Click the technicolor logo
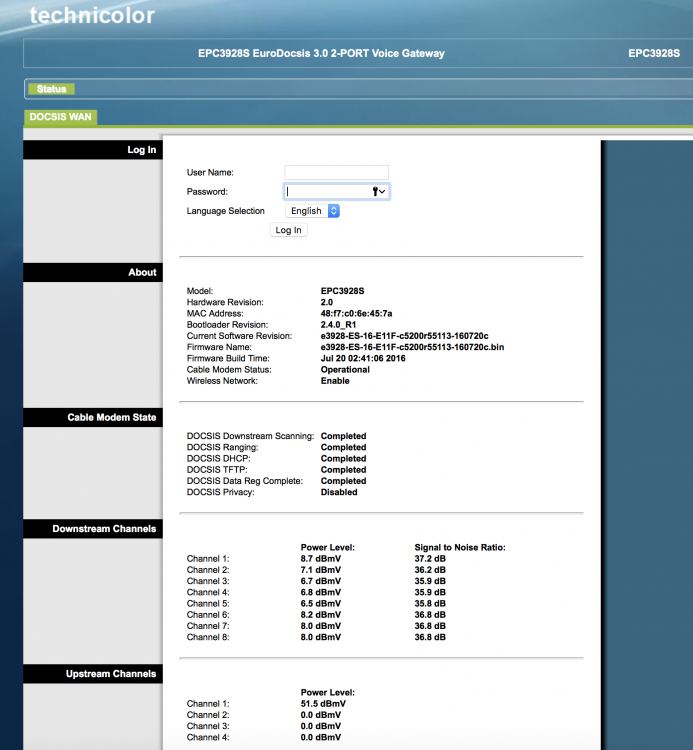This screenshot has height=750, width=693. pyautogui.click(x=92, y=15)
